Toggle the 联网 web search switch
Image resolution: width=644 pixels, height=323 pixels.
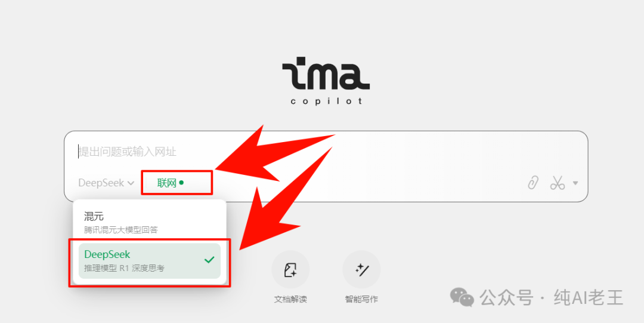click(x=171, y=183)
